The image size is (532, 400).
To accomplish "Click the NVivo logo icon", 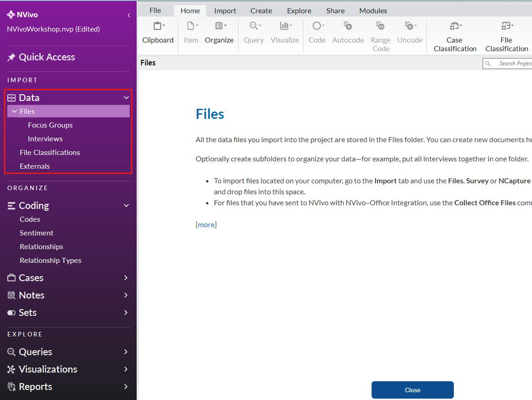I will (x=11, y=15).
